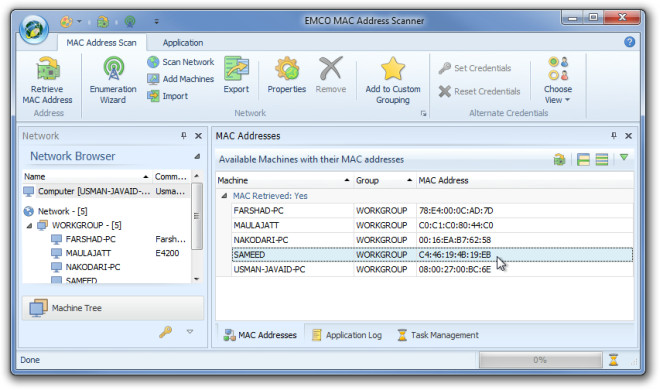Screen dimensions: 660x390
Task: Click the Comm... column header
Action: click(171, 176)
